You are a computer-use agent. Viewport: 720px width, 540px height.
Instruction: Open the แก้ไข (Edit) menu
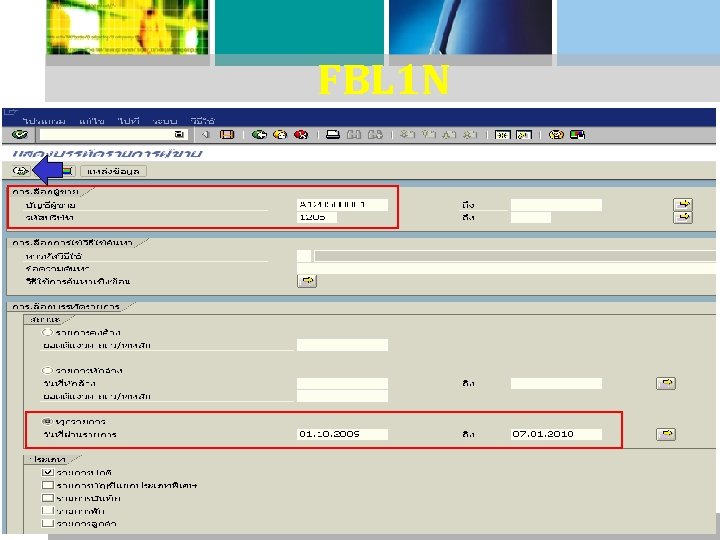92,121
